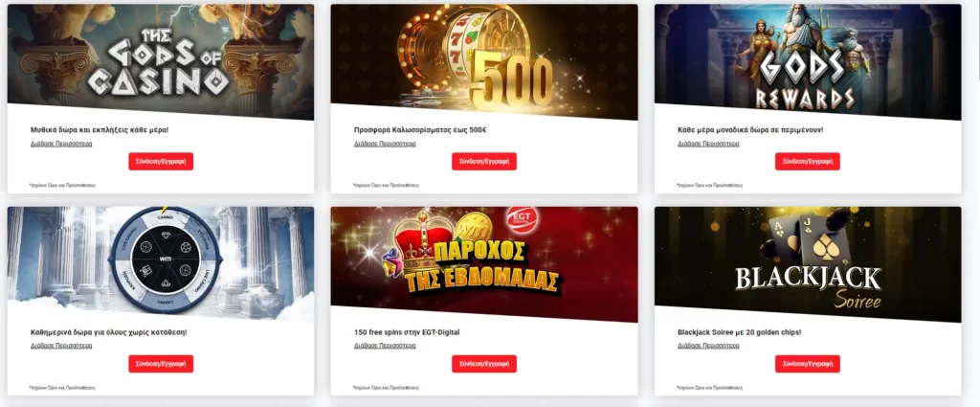Click Σύνδεση/Εγγραφή under Gods of Casino offer
Viewport: 980px width, 407px height.
click(161, 161)
